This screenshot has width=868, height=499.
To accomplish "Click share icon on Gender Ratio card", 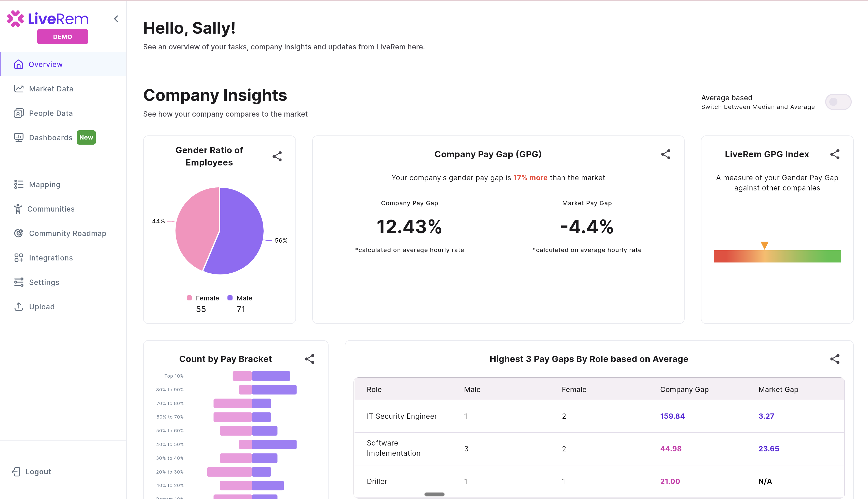I will [277, 156].
